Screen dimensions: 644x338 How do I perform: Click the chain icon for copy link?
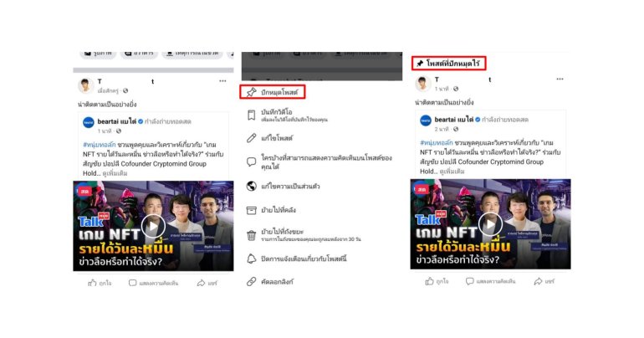(x=251, y=282)
